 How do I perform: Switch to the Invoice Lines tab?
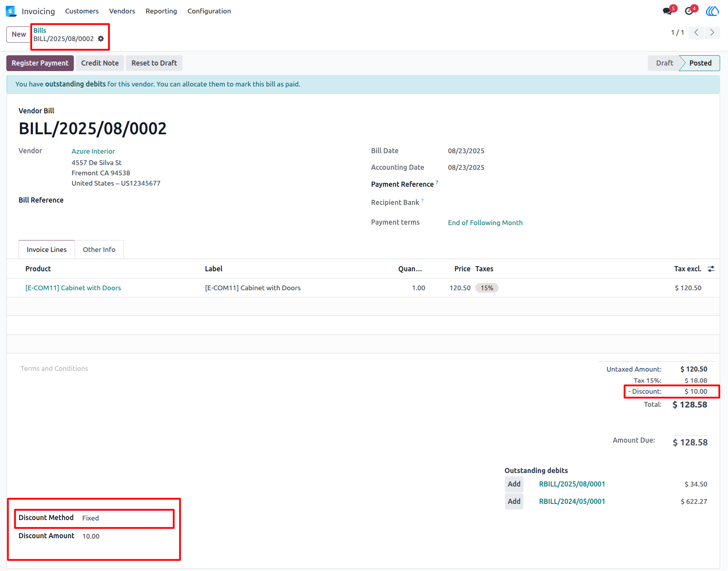(47, 250)
